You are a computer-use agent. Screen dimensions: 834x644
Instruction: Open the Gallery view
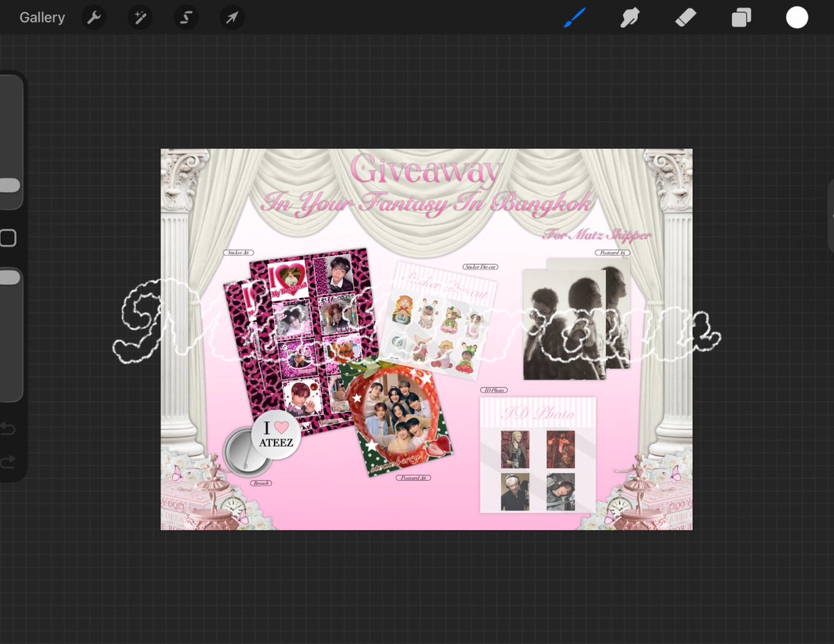point(42,17)
